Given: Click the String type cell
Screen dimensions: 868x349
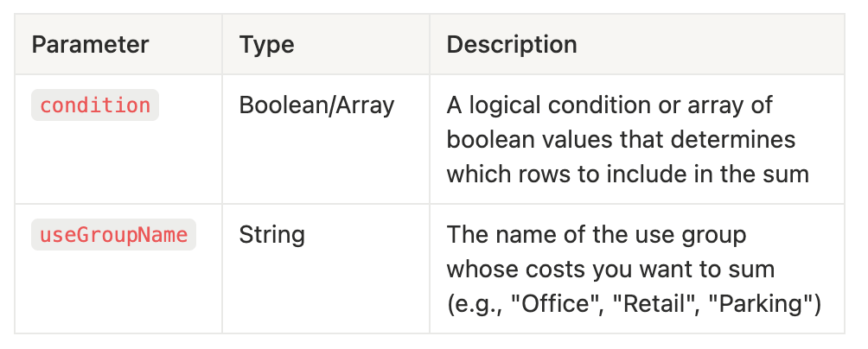Looking at the screenshot, I should [x=271, y=235].
